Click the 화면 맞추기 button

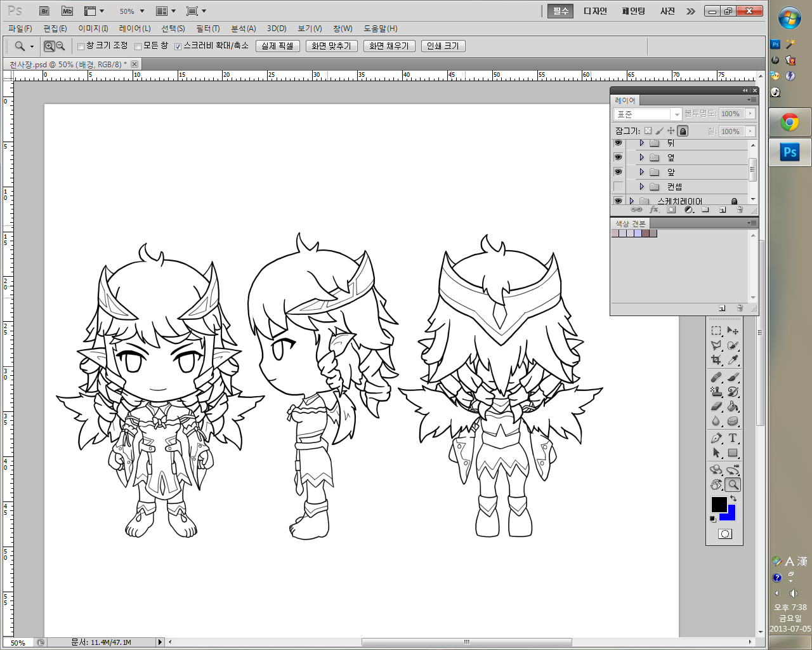pyautogui.click(x=331, y=46)
